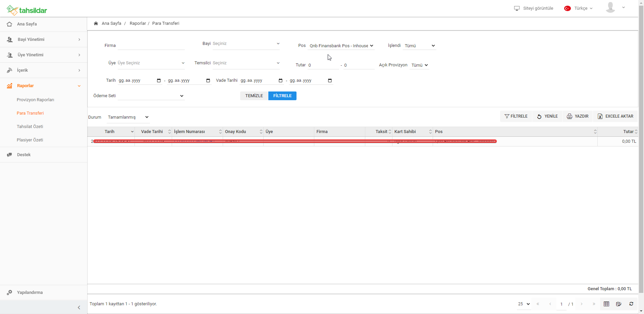Open the Temsilci dropdown
The image size is (644, 314).
pos(246,63)
